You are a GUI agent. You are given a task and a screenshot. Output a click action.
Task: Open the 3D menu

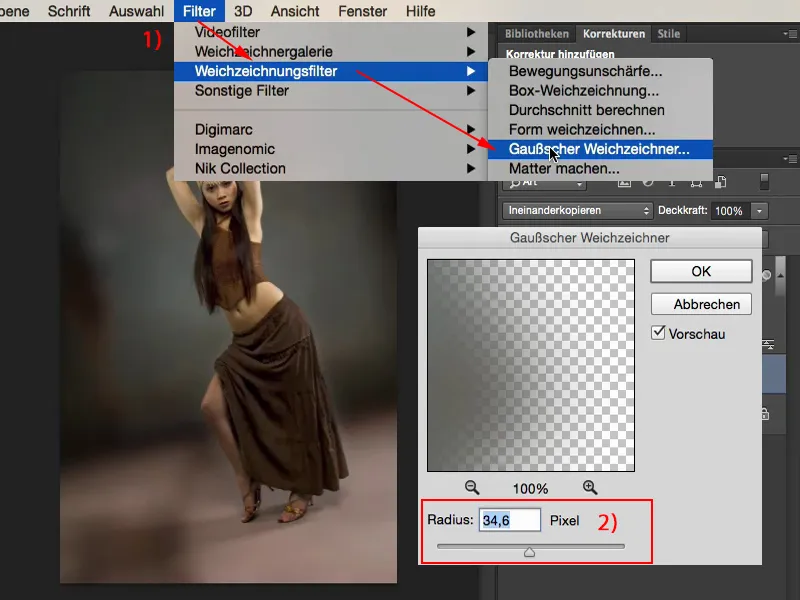243,11
